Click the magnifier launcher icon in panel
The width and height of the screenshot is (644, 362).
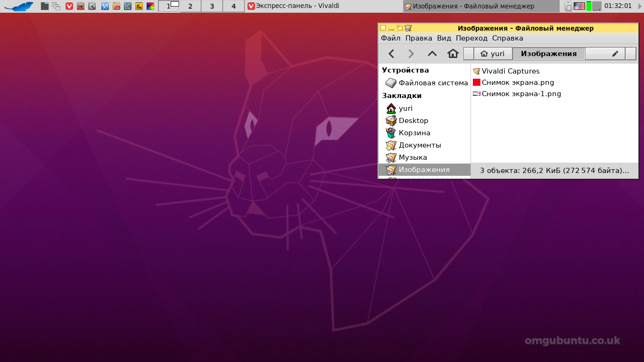pyautogui.click(x=92, y=6)
